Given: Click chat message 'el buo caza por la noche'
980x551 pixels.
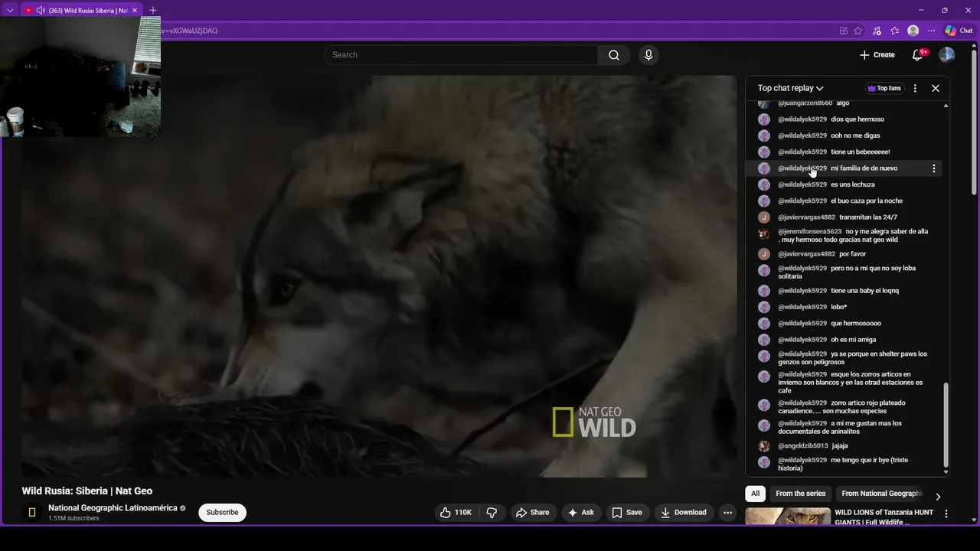Looking at the screenshot, I should click(867, 201).
